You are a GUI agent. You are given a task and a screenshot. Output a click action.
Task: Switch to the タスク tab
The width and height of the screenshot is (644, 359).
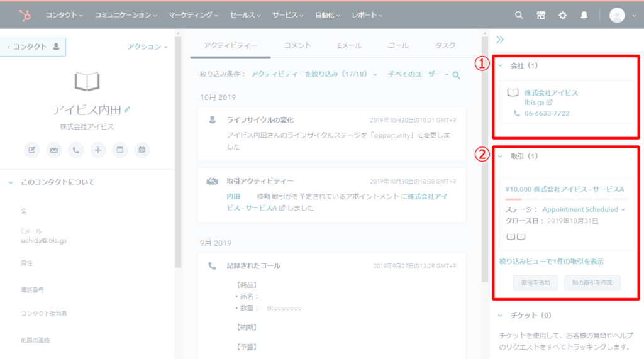pyautogui.click(x=445, y=46)
